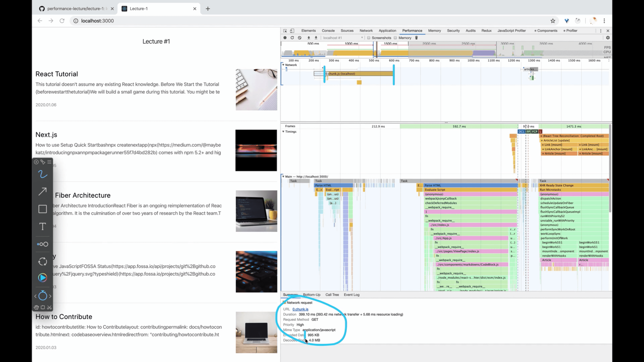Image resolution: width=644 pixels, height=362 pixels.
Task: Enable the Screenshots checkbox
Action: click(369, 38)
